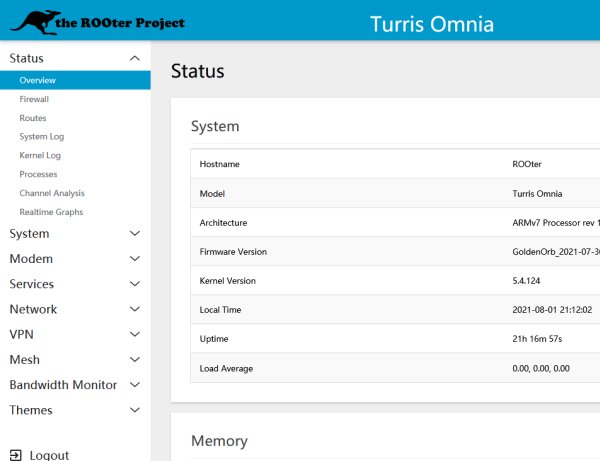Click the kernel version 5.4.124
The height and width of the screenshot is (461, 600).
(526, 281)
